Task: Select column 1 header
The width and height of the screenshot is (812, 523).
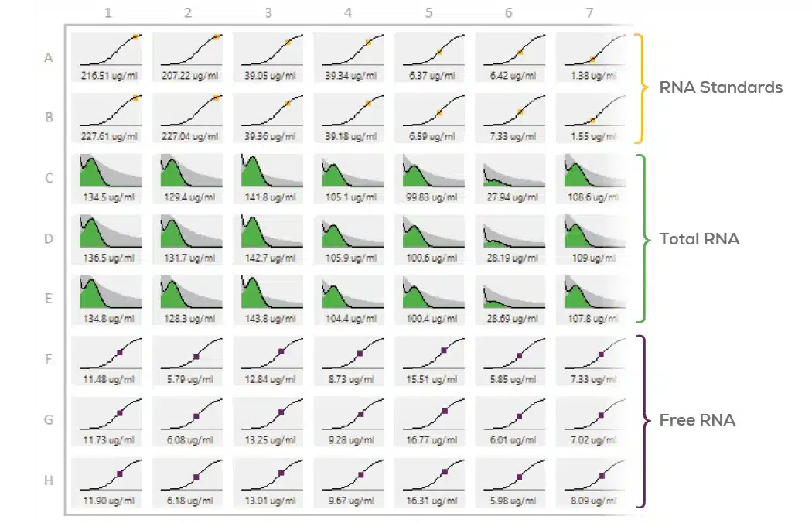Action: tap(108, 13)
